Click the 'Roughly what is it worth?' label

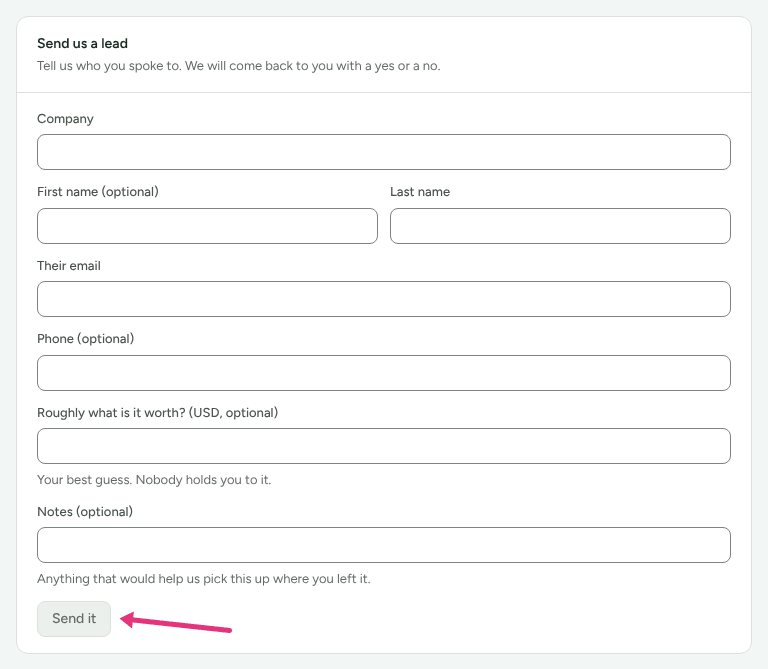pyautogui.click(x=158, y=412)
